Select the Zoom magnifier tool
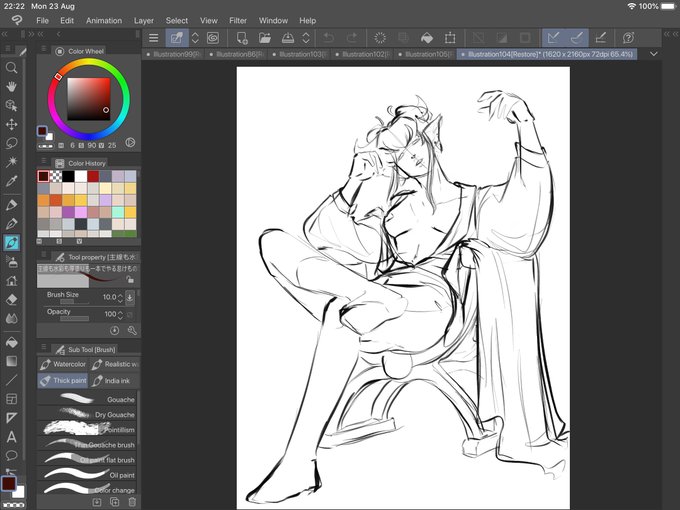The image size is (680, 510). [x=11, y=68]
